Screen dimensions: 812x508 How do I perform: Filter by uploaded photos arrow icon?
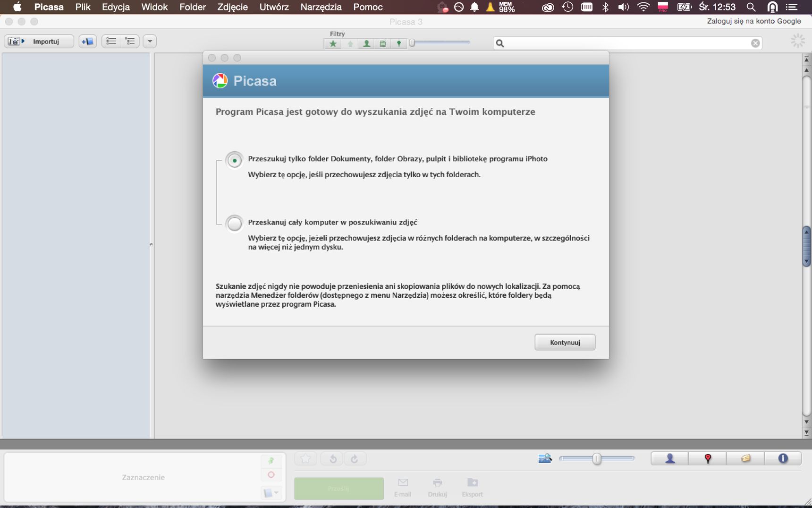coord(350,43)
